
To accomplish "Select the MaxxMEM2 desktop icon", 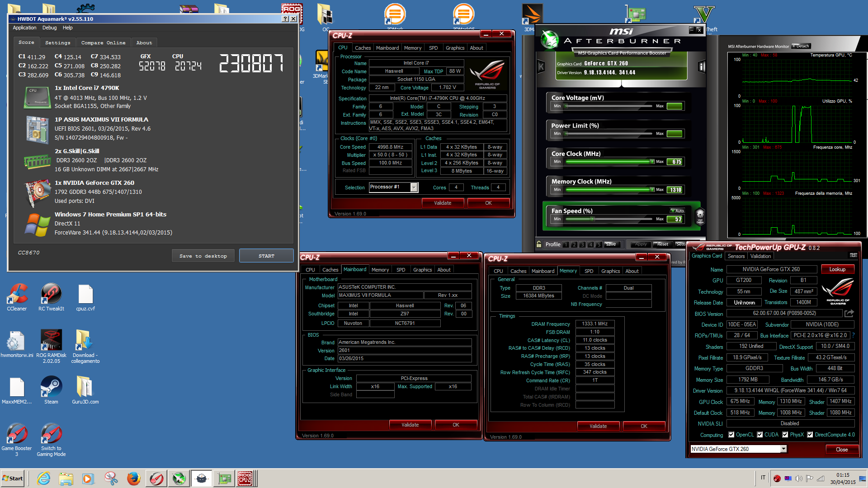I will tap(17, 389).
